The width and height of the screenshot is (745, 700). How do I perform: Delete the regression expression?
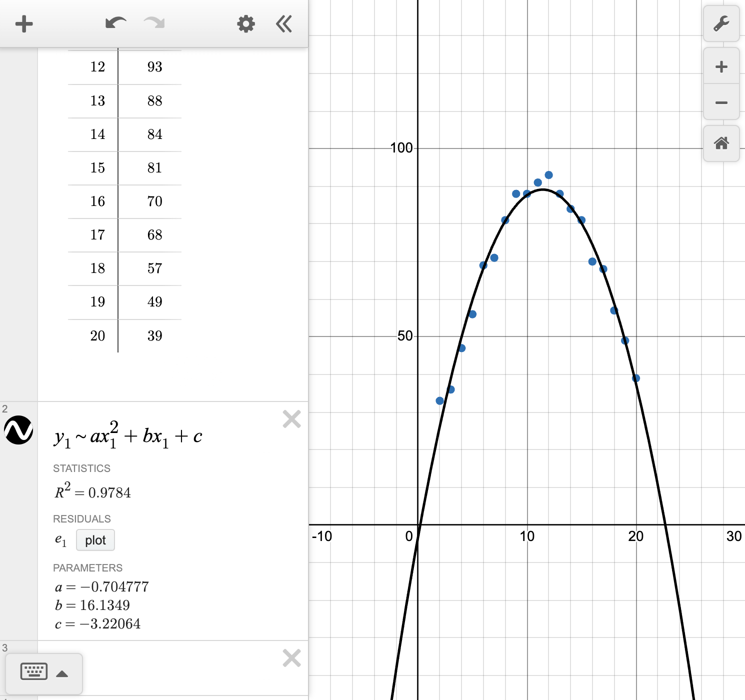click(291, 419)
